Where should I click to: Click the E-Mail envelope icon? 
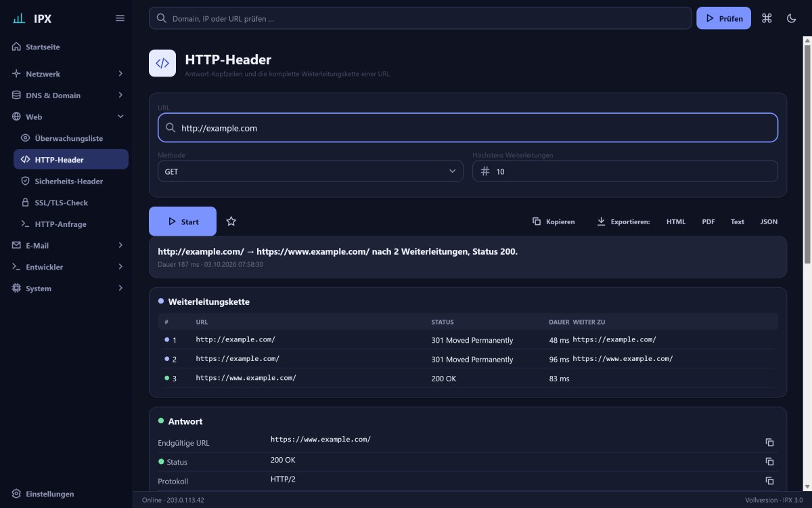click(x=16, y=245)
